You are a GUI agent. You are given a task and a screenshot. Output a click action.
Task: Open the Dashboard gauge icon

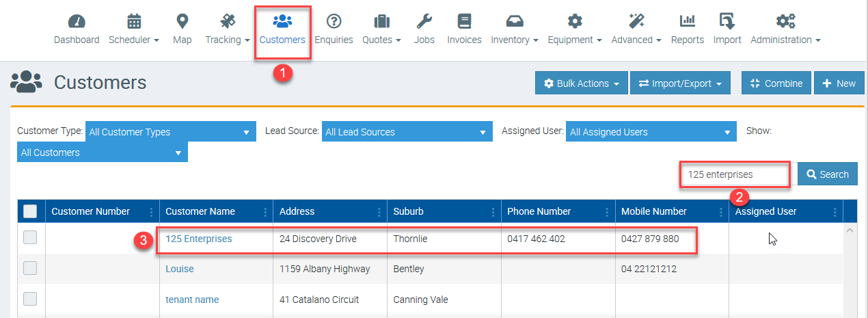point(77,21)
